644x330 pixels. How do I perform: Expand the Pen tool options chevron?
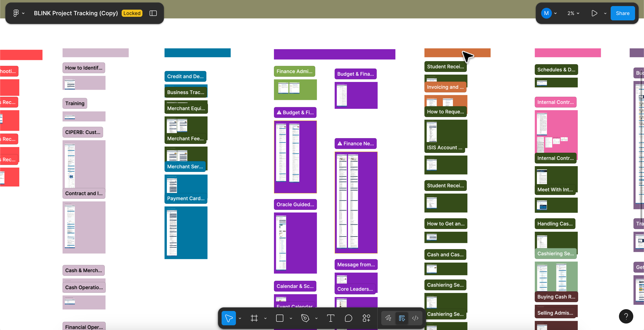tap(316, 318)
